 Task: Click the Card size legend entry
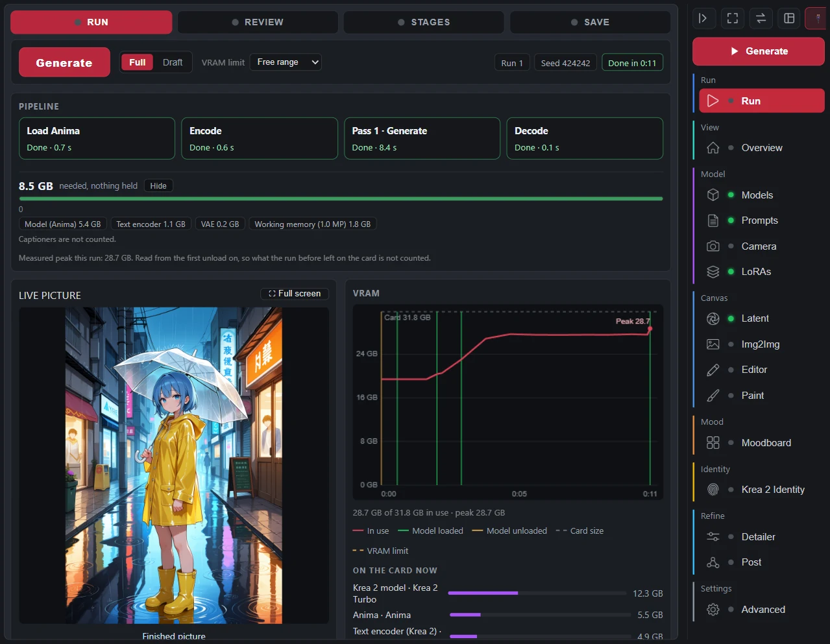tap(580, 531)
